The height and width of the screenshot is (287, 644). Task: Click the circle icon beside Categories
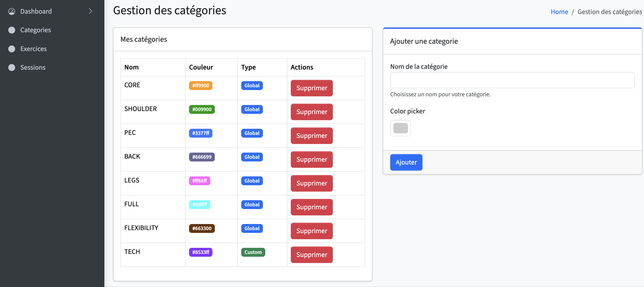coord(12,30)
